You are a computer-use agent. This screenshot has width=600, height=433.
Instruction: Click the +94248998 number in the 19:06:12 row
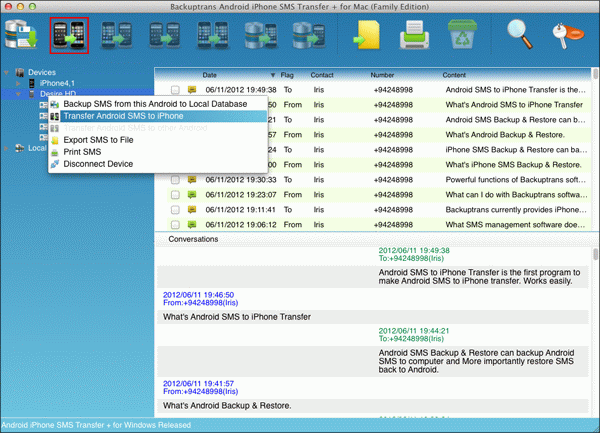[393, 225]
